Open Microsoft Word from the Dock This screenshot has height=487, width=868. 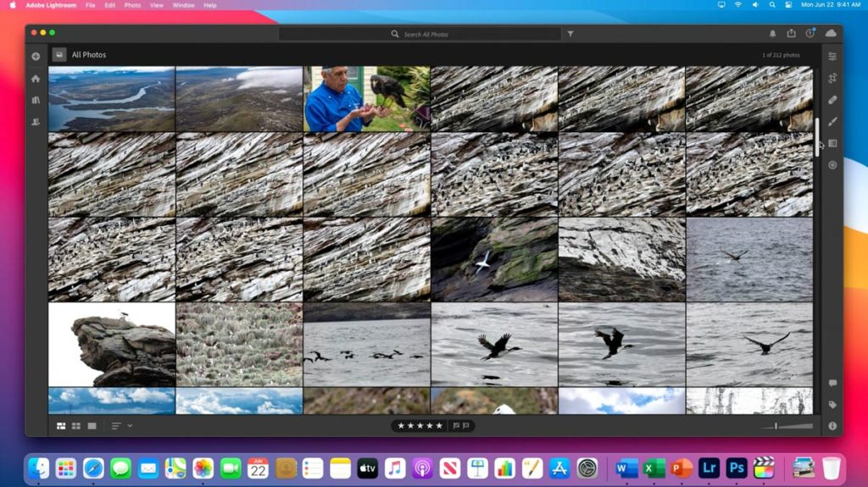click(x=626, y=468)
